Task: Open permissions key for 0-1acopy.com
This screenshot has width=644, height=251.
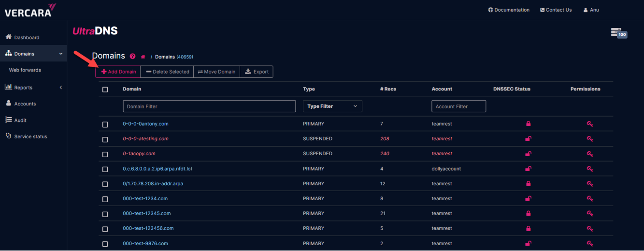Action: pos(590,154)
